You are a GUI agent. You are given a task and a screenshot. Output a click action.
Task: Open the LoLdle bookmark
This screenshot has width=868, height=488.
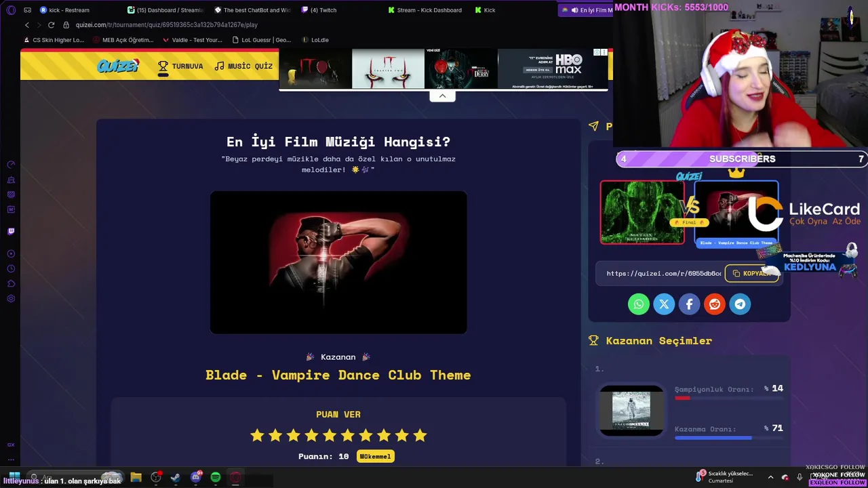click(x=315, y=40)
